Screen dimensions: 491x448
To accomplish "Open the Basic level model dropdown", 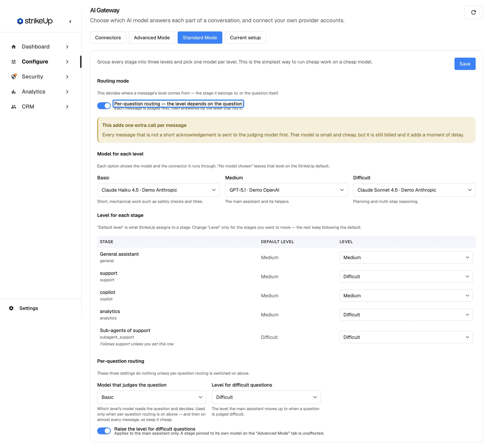I will (158, 190).
